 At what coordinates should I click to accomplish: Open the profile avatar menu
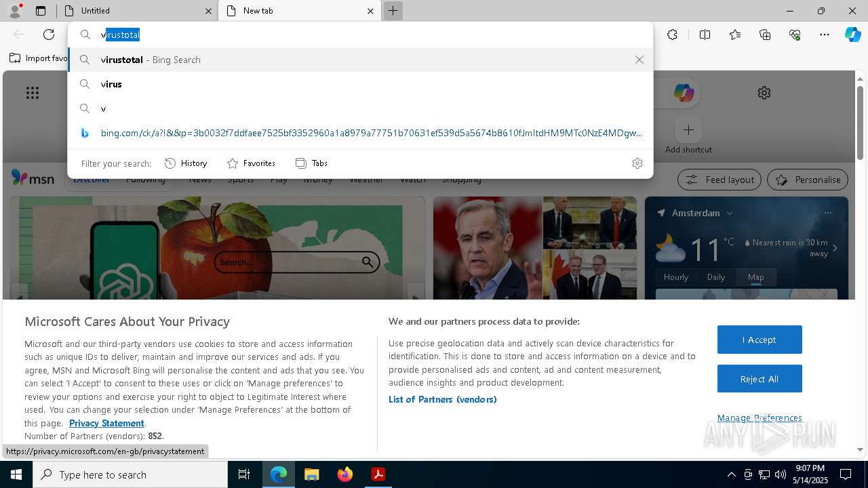point(15,10)
